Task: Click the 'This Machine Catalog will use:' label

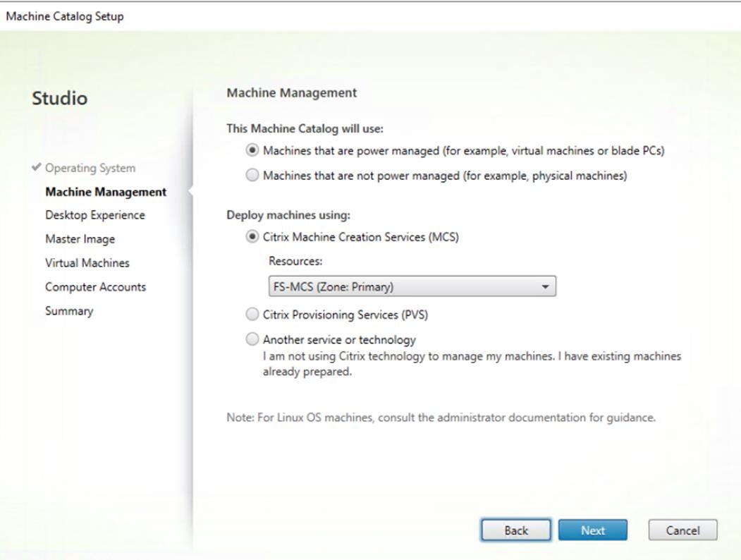Action: point(305,128)
